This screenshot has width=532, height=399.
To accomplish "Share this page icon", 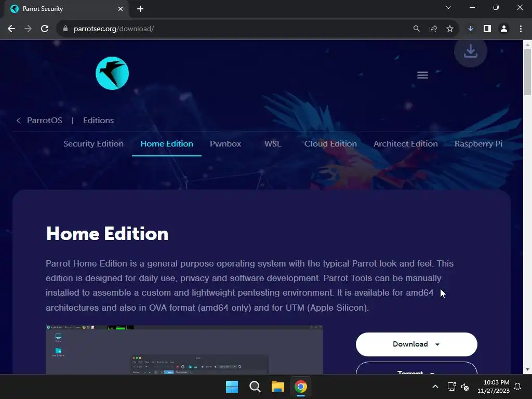I will 433,29.
